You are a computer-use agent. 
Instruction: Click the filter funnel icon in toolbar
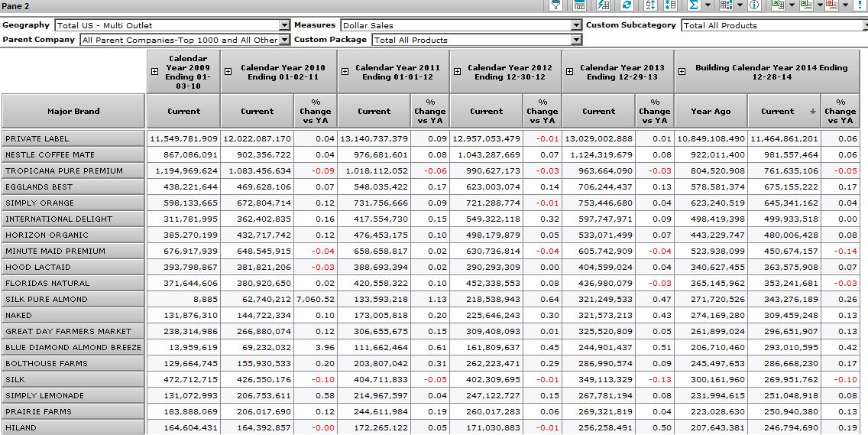[x=556, y=5]
